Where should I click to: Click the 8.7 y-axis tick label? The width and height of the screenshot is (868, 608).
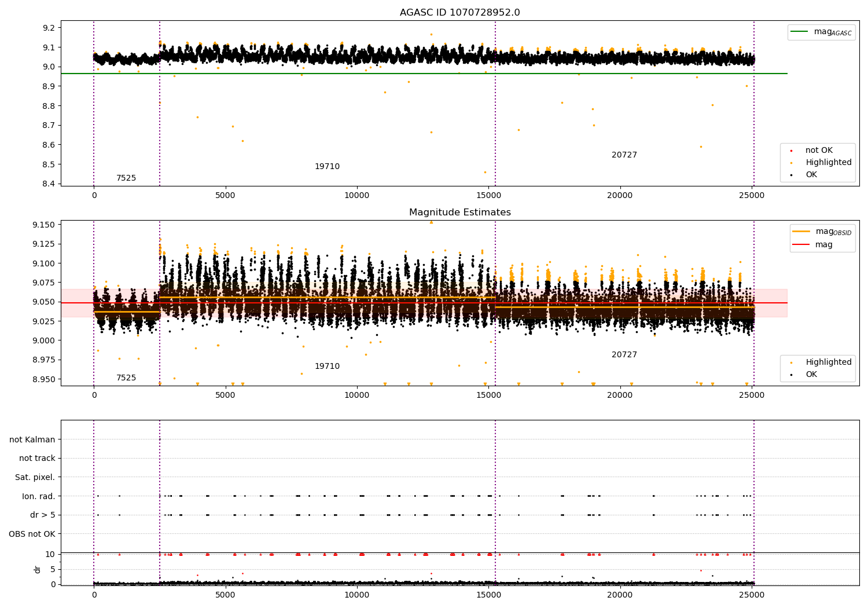point(50,125)
